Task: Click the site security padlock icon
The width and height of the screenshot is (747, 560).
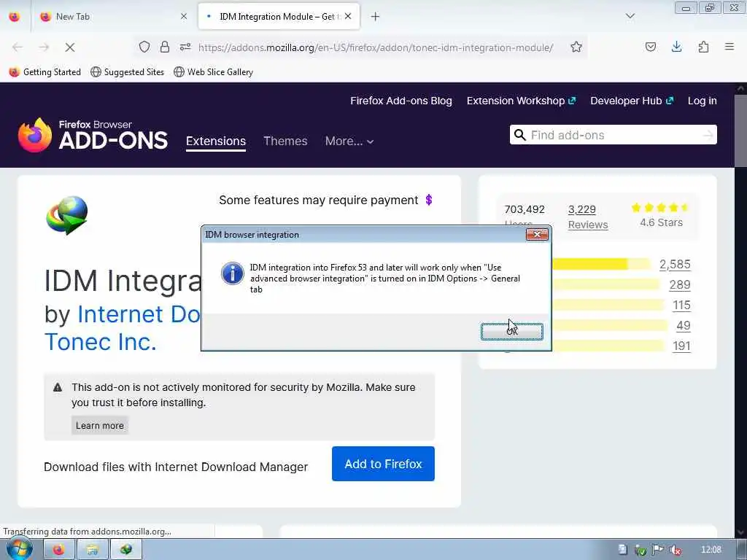Action: (165, 47)
